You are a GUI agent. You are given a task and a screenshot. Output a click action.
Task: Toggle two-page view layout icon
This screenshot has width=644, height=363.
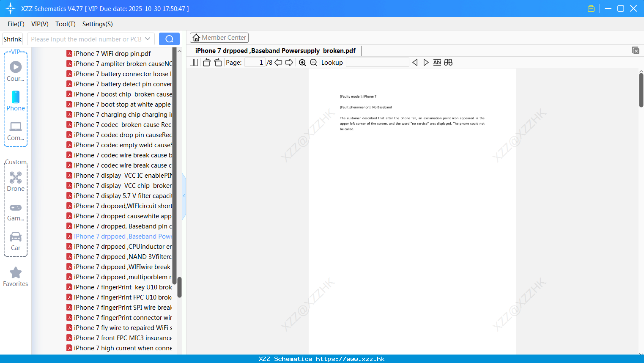click(194, 62)
